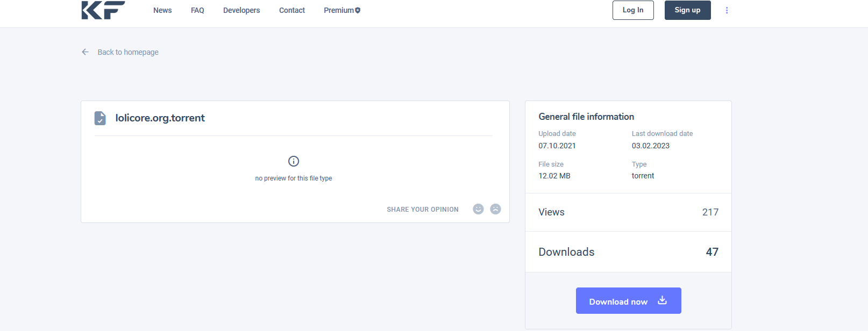Click the download arrow icon in the blue button

click(x=662, y=300)
